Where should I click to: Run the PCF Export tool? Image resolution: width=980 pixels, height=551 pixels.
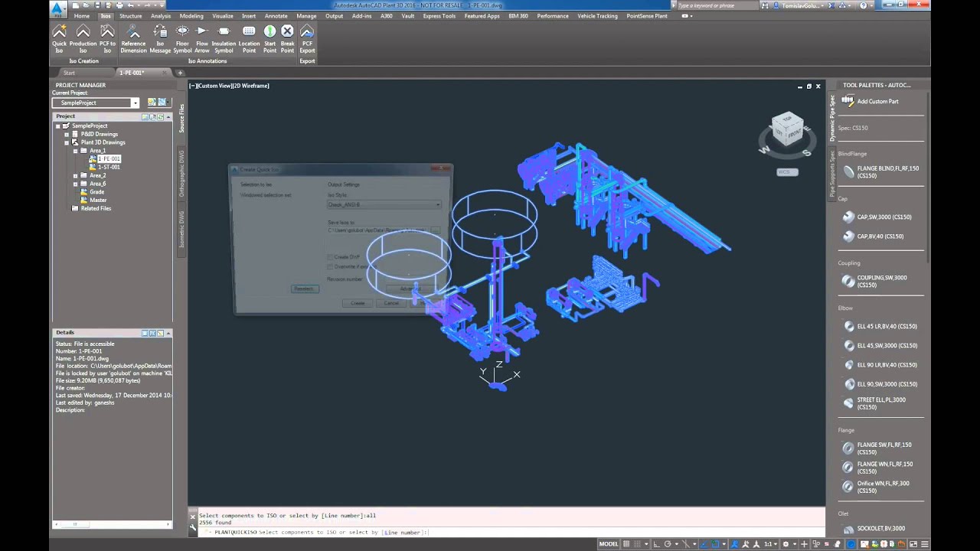[307, 38]
